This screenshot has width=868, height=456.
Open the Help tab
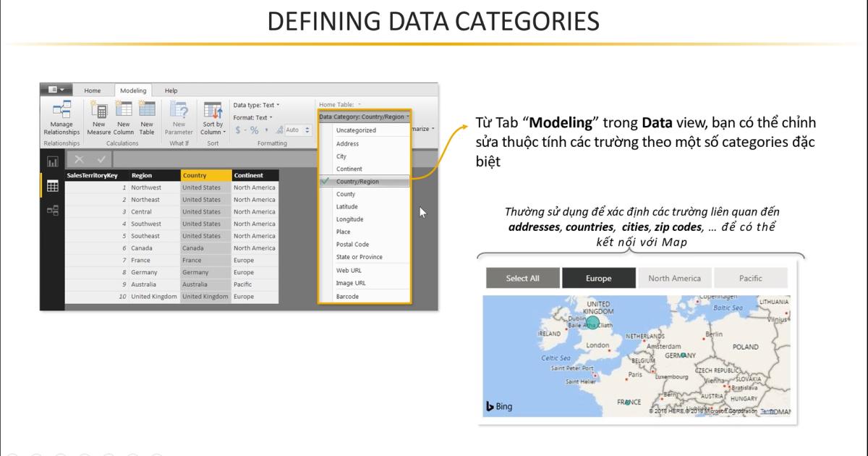[171, 90]
